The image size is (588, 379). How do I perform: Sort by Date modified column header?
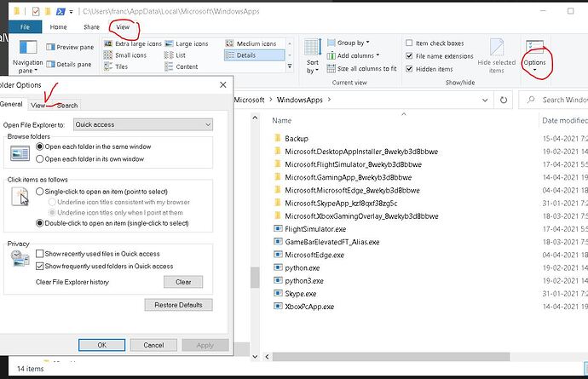click(x=563, y=120)
